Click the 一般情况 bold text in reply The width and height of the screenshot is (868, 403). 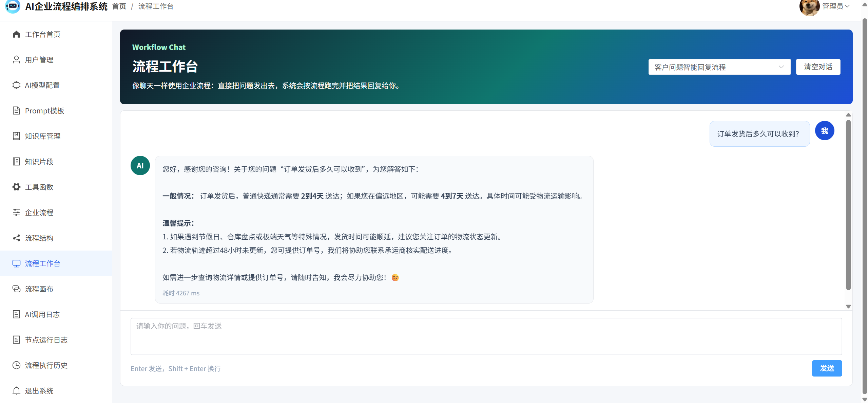(x=178, y=196)
